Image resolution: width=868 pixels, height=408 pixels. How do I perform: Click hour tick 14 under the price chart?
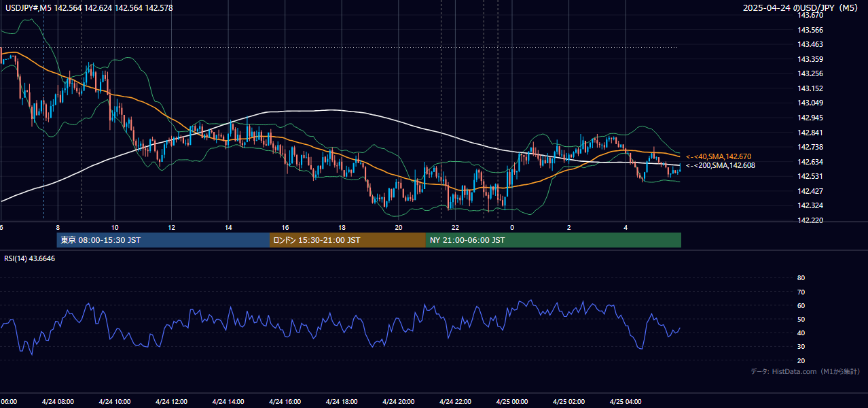coord(228,227)
